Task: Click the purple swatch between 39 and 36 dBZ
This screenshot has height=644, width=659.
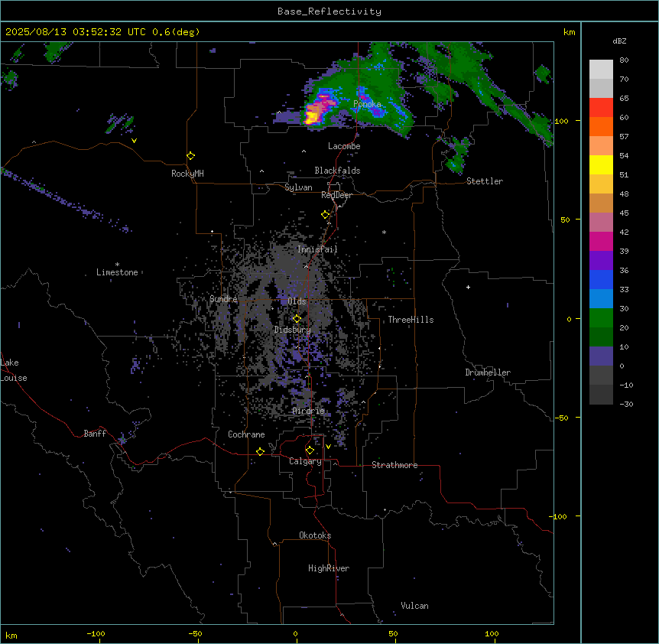Action: click(x=601, y=261)
